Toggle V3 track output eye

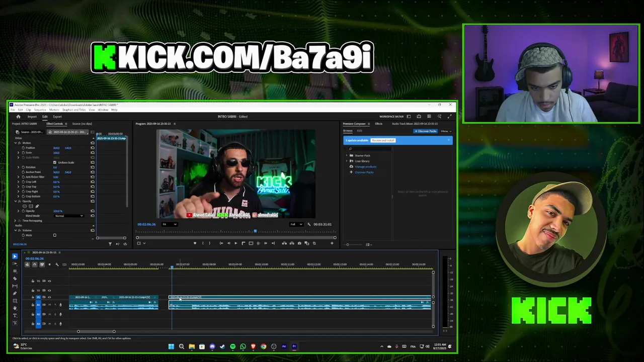point(49,281)
